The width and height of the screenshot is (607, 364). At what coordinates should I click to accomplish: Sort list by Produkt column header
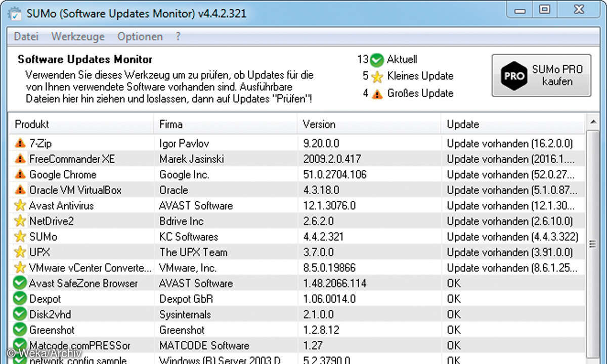(81, 124)
